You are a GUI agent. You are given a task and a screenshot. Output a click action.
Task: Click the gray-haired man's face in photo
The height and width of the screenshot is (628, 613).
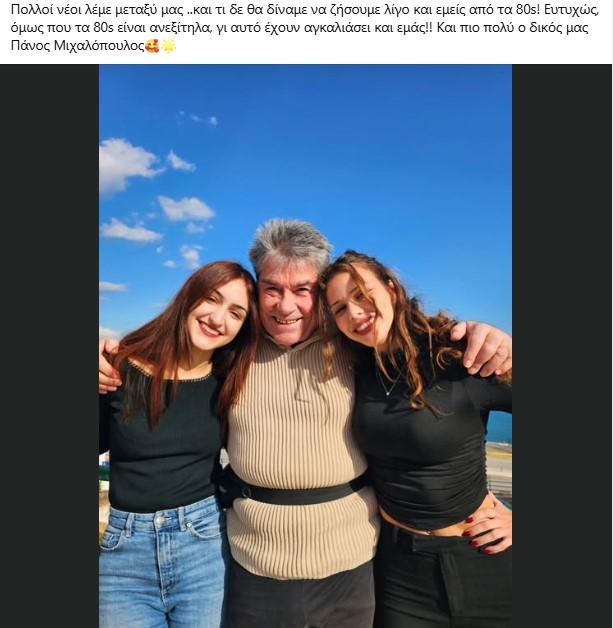pos(285,304)
